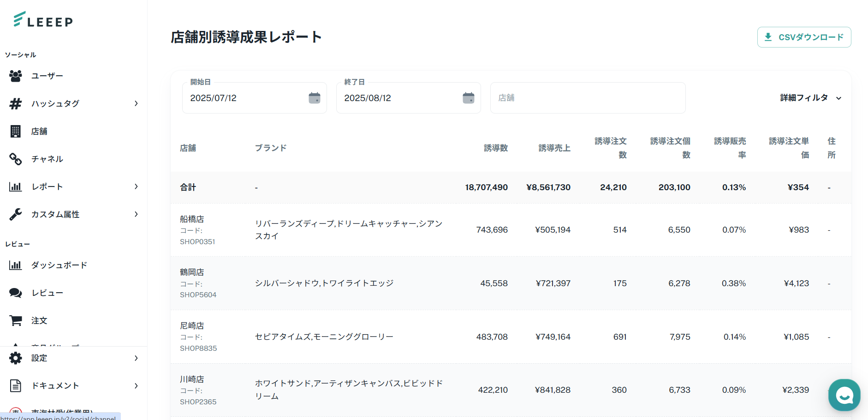Click the LEEEP logo

coord(43,20)
